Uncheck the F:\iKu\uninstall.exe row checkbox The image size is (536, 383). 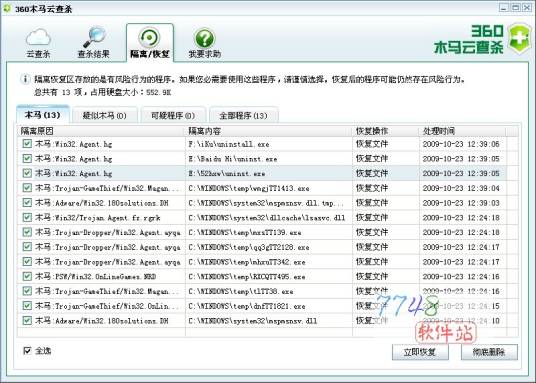point(27,144)
